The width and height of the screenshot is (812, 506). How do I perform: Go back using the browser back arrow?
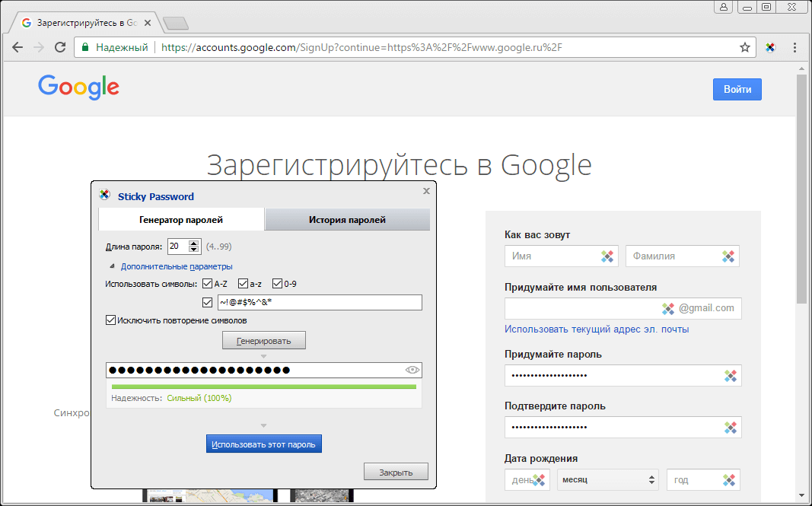pyautogui.click(x=18, y=48)
